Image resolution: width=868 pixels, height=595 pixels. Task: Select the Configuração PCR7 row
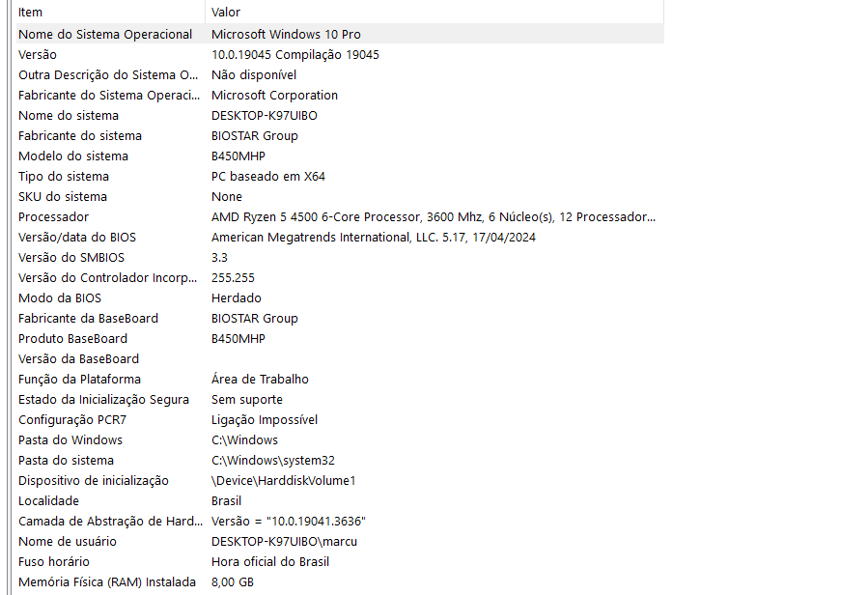click(340, 420)
